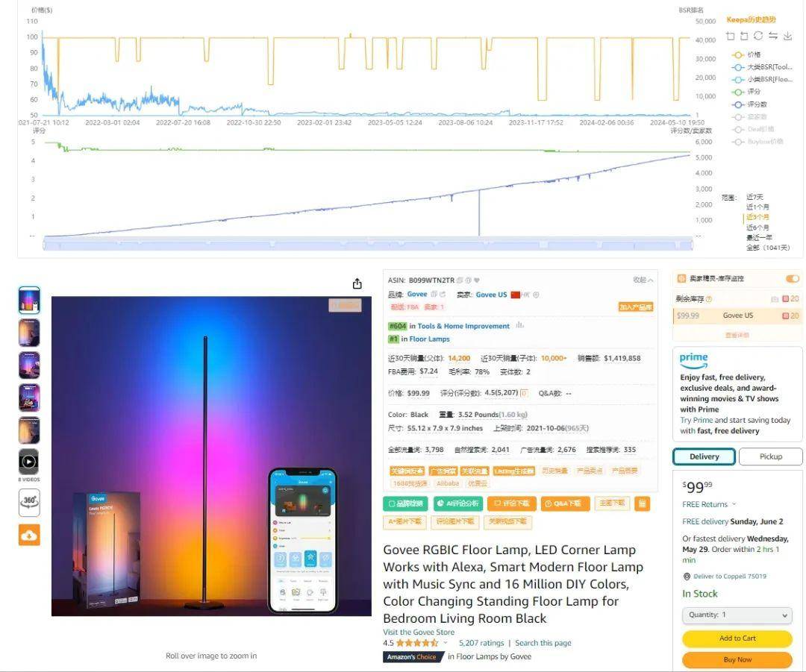Click the info icon next to 剩余库存

pos(709,299)
